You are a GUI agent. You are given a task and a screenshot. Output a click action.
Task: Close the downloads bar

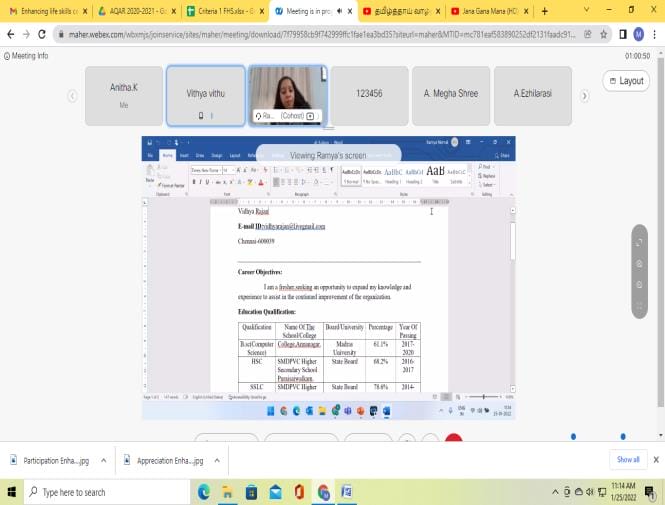click(655, 460)
